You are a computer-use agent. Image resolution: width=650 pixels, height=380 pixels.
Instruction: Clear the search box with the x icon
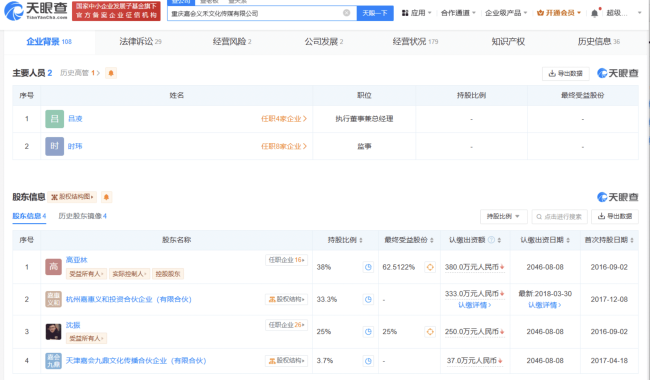(x=347, y=13)
